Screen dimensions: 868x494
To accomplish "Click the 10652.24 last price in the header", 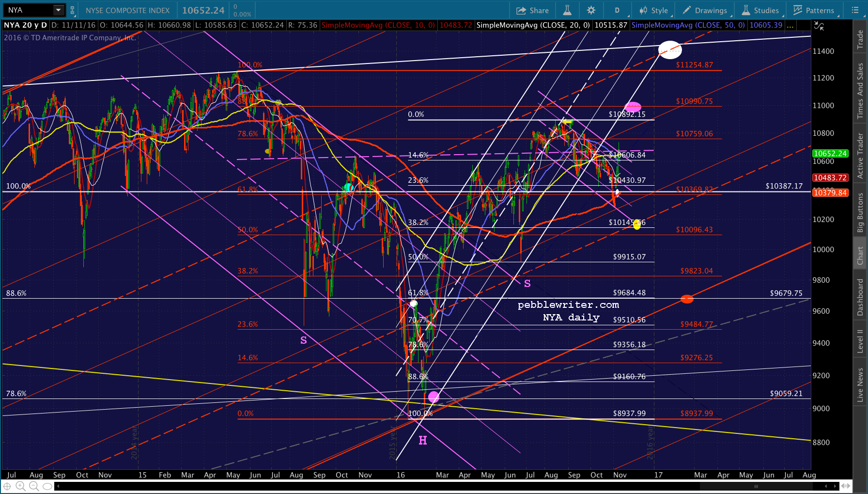I will pyautogui.click(x=203, y=10).
